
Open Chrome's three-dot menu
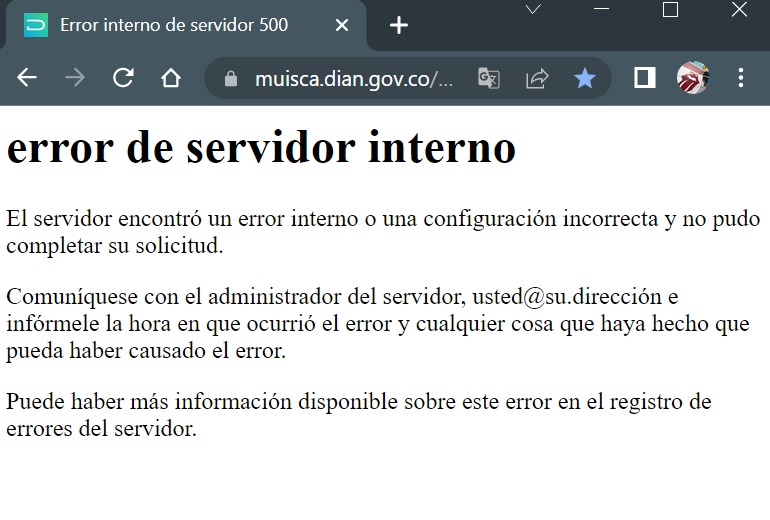tap(741, 78)
